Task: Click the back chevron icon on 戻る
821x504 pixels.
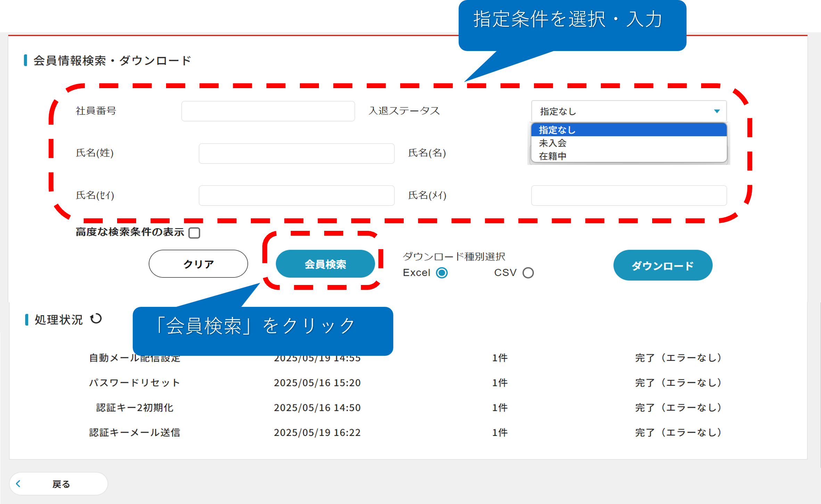Action: (x=18, y=484)
